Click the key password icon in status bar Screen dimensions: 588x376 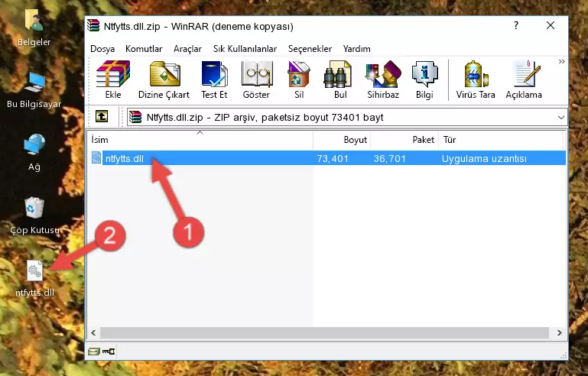click(x=109, y=352)
